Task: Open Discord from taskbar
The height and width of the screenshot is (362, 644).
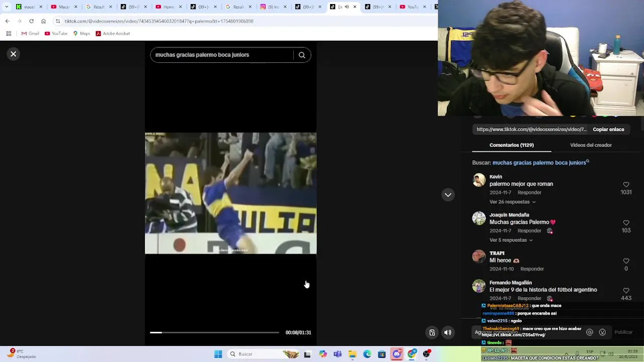Action: tap(397, 354)
